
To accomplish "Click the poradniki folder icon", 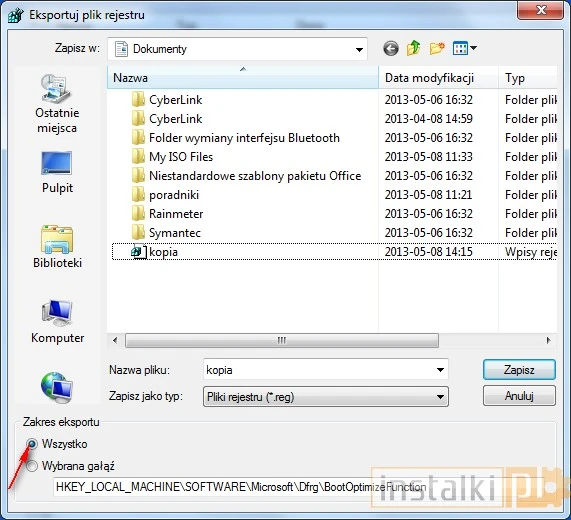I will (x=138, y=194).
